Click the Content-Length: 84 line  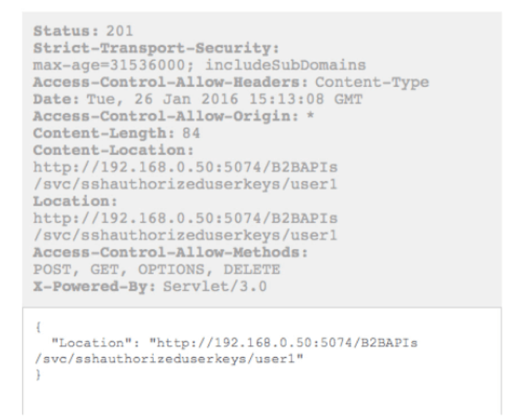(117, 133)
